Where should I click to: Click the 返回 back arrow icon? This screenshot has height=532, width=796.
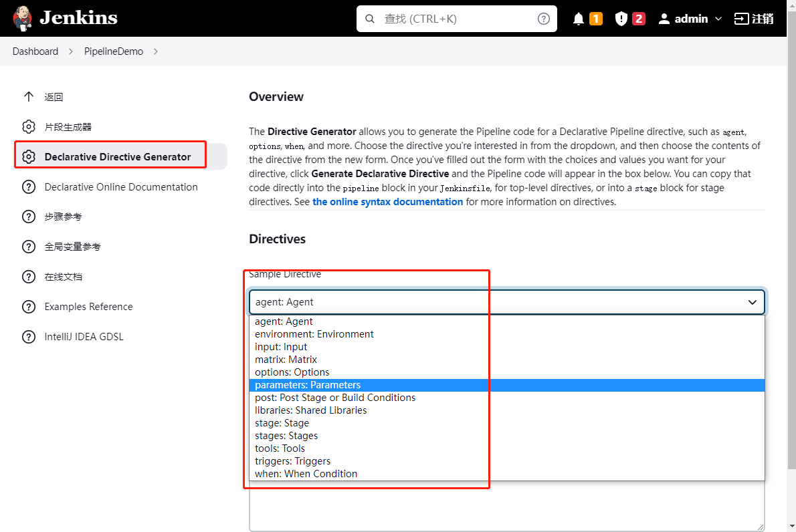tap(29, 96)
